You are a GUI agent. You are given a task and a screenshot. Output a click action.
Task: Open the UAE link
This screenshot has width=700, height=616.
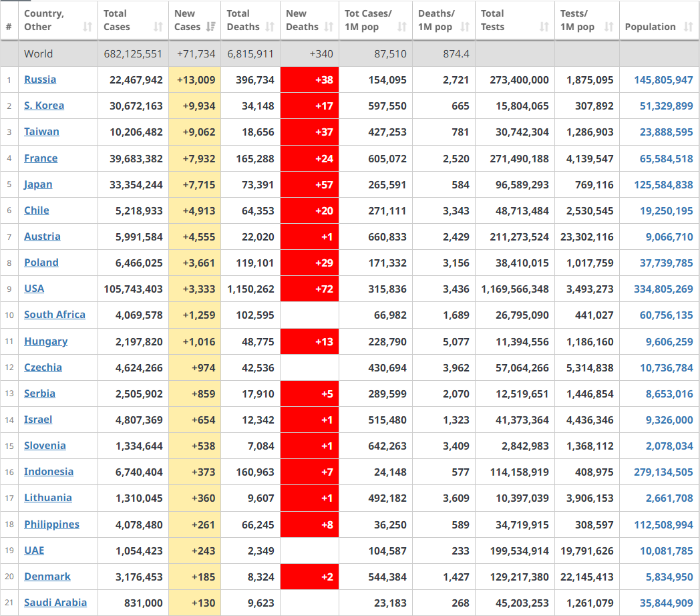34,551
